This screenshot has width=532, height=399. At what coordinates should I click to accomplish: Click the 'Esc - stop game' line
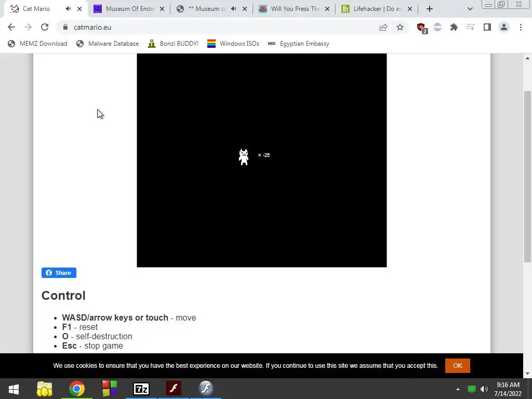point(92,345)
